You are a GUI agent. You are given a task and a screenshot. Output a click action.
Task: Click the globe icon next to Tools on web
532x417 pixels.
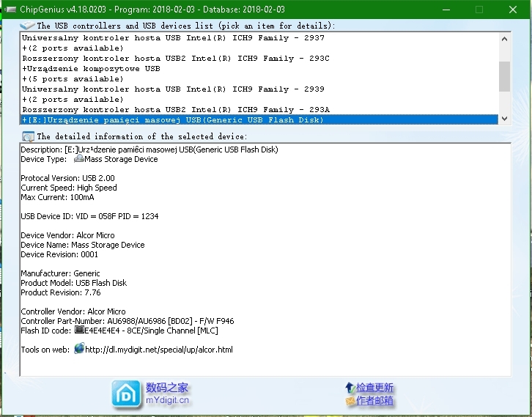coord(79,348)
